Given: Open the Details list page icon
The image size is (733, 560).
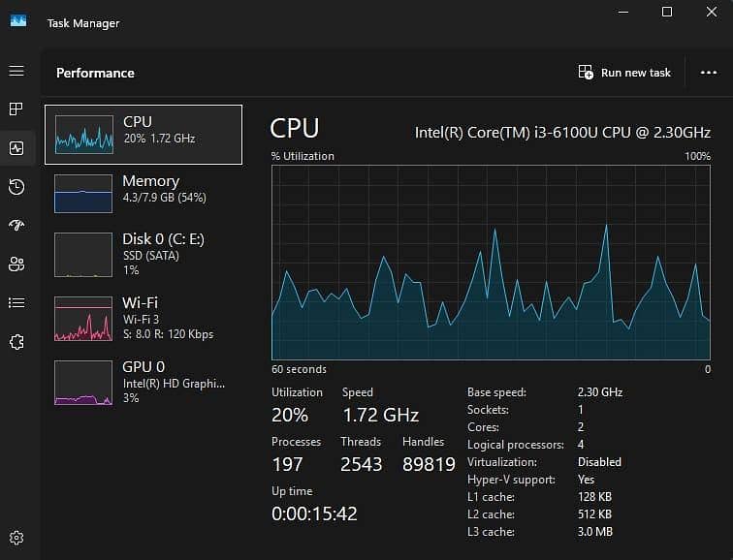Looking at the screenshot, I should pos(16,302).
